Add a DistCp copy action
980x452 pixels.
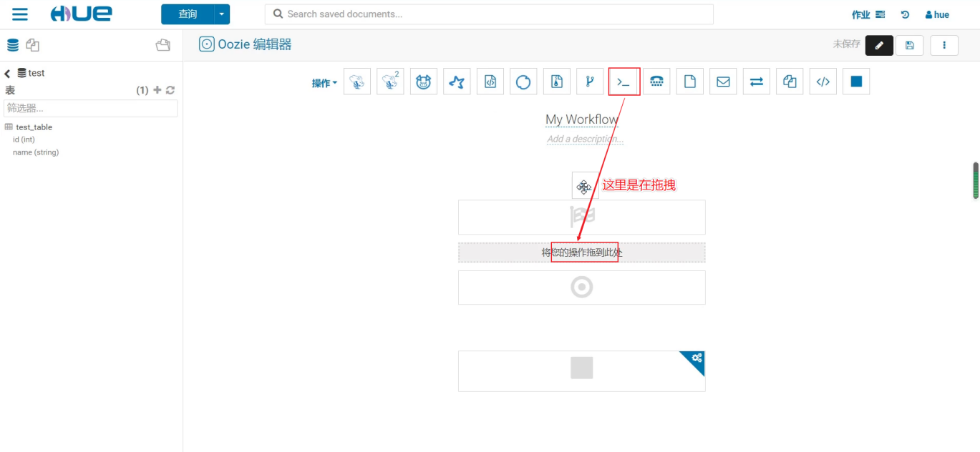tap(790, 82)
